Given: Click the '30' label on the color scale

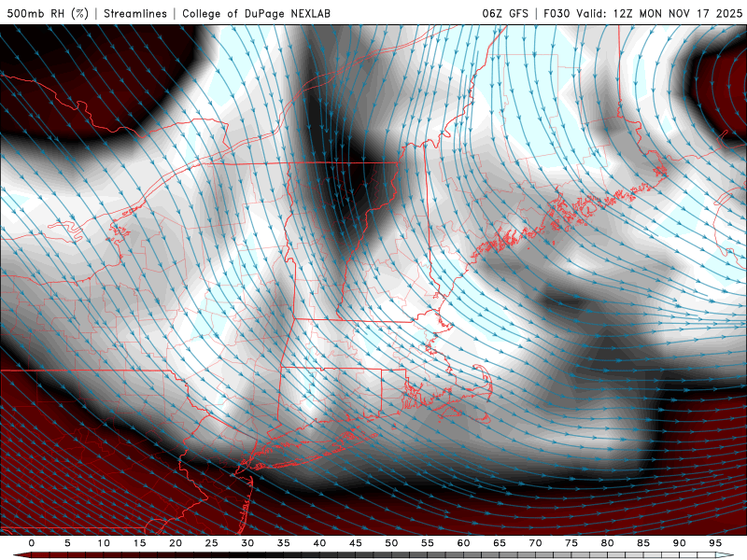Looking at the screenshot, I should click(x=247, y=543).
